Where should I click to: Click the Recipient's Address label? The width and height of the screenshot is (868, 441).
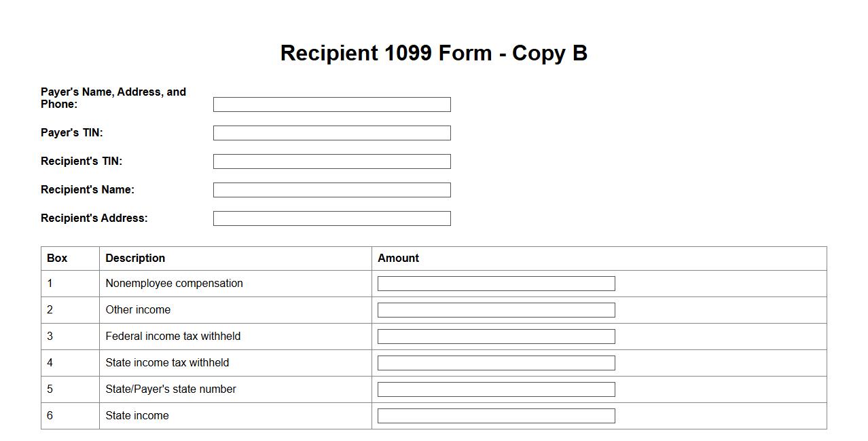(94, 218)
